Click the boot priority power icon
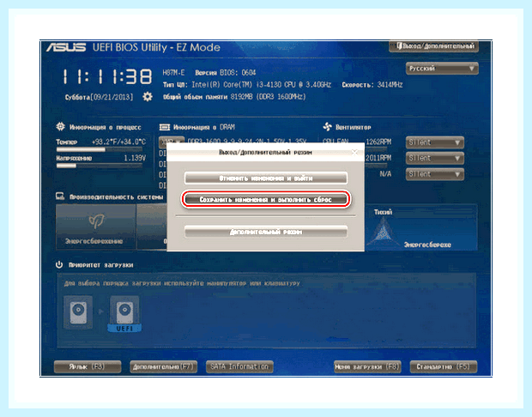Screen dimensions: 532x417 59,264
